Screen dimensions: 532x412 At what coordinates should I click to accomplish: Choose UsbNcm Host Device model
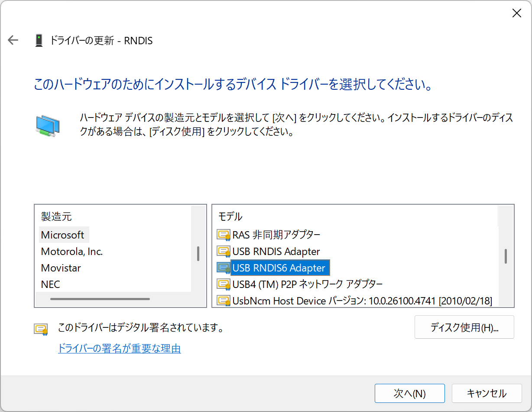coord(362,301)
